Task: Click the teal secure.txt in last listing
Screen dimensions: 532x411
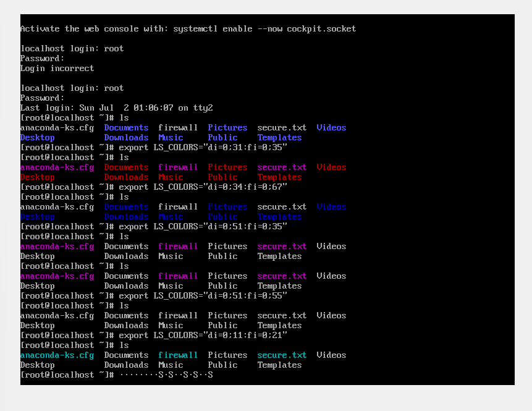Action: click(282, 355)
